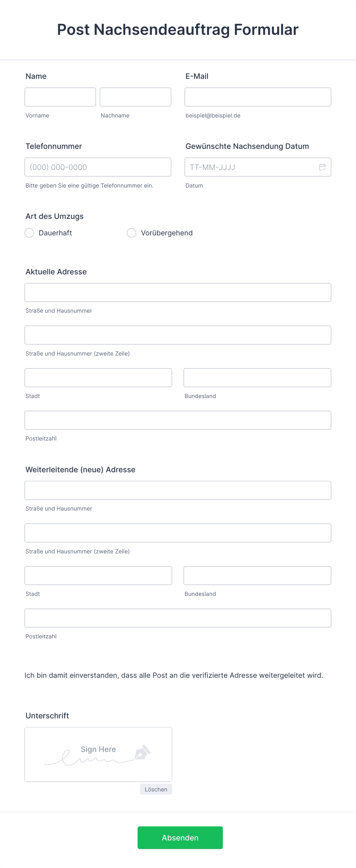Screen dimensions: 356x868
Task: Select Stadt field under Weiterleitende Adresse
Action: [98, 576]
